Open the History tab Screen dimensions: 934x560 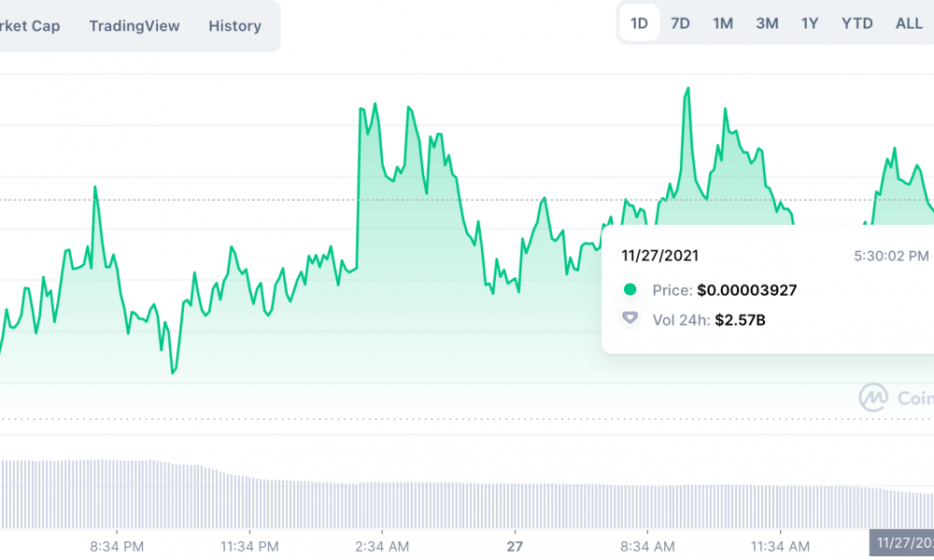[234, 25]
